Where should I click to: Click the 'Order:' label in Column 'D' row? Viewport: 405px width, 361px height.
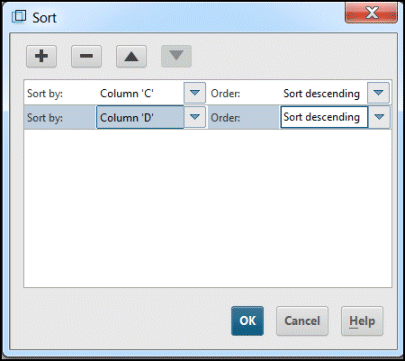click(x=225, y=118)
